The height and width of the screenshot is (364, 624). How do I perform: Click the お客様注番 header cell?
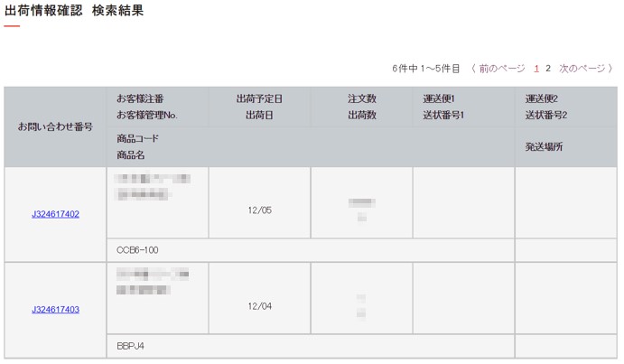coord(158,107)
